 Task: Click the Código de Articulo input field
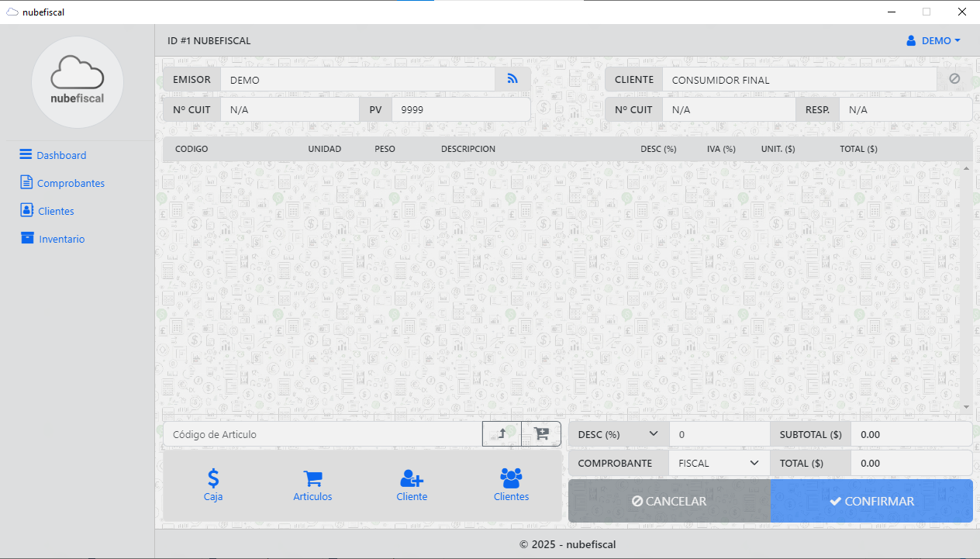point(322,434)
